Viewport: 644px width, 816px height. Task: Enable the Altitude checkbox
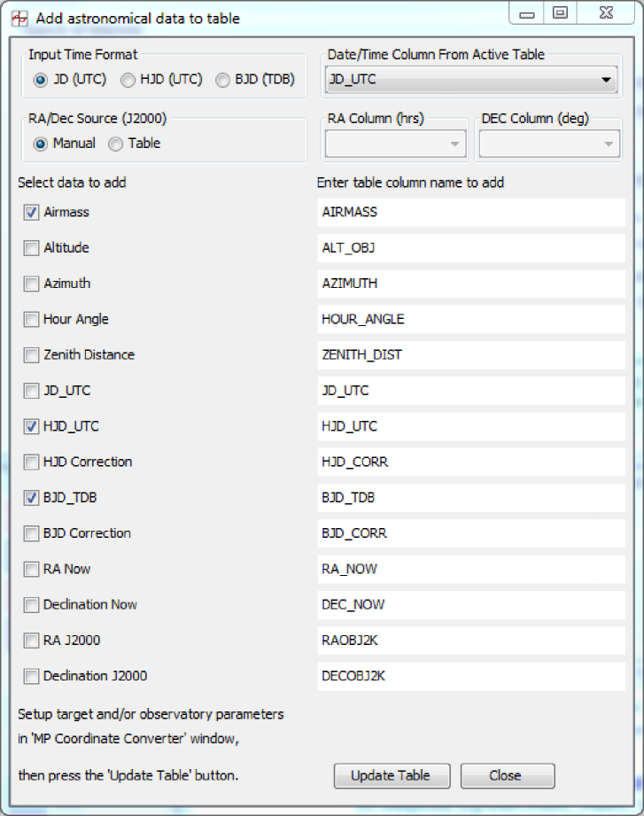(32, 248)
